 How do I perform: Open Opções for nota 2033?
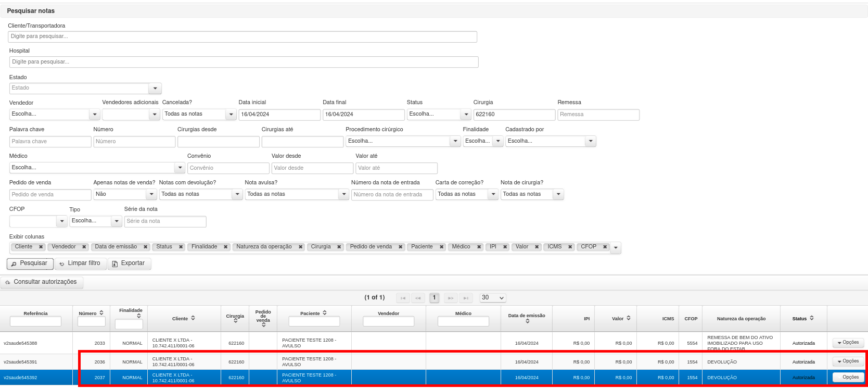[x=849, y=343]
